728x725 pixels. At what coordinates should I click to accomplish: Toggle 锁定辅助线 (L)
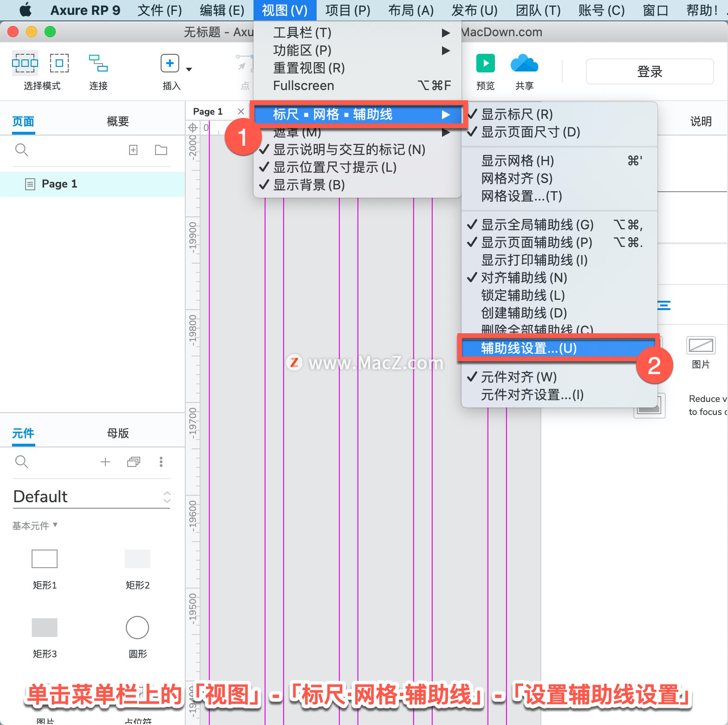click(x=559, y=295)
